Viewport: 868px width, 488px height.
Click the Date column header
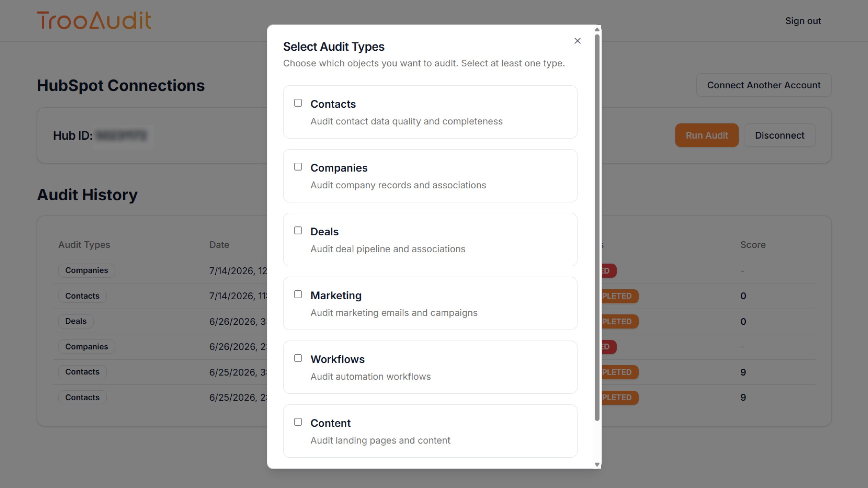coord(219,245)
